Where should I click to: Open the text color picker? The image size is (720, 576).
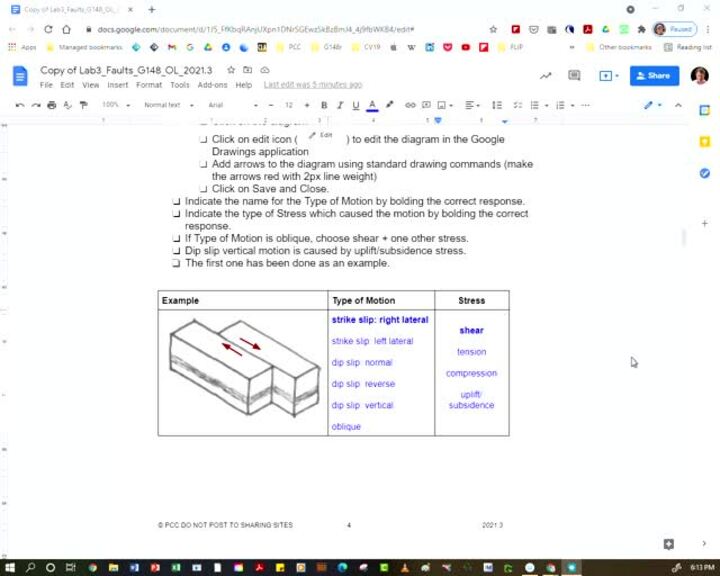(372, 105)
